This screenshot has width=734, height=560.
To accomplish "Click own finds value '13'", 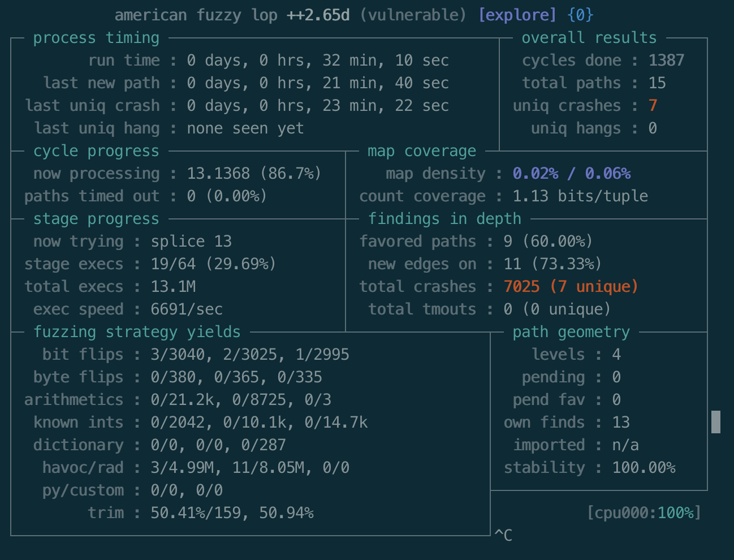I will 621,423.
